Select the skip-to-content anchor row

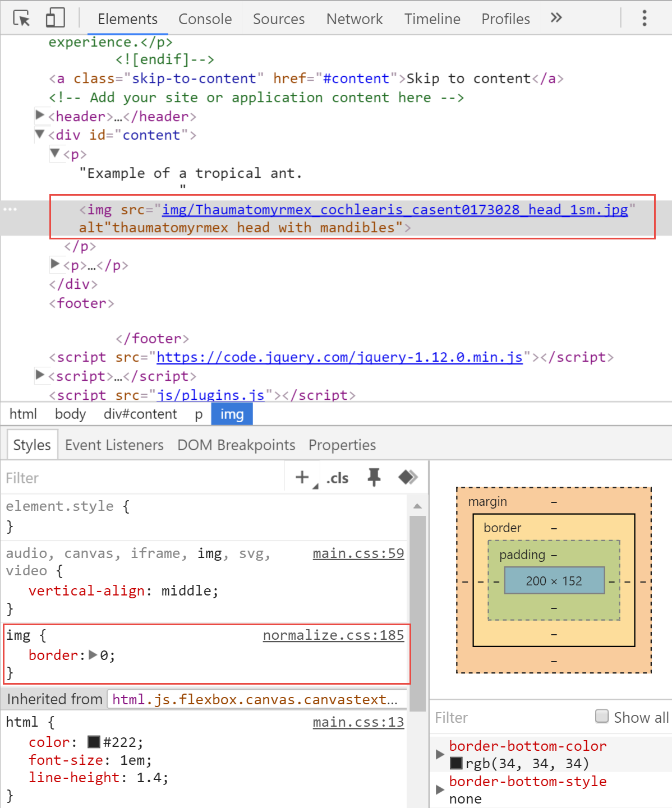pos(306,79)
